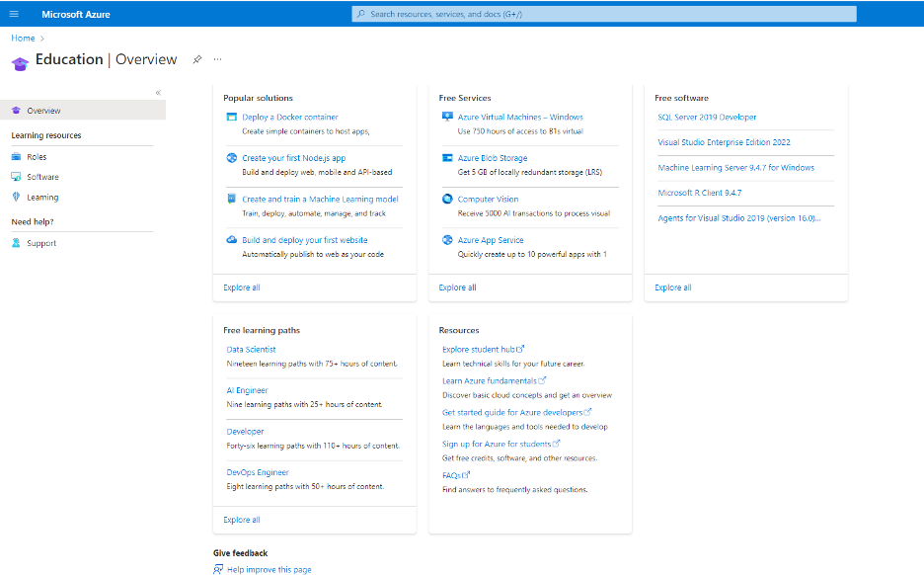The image size is (924, 575).
Task: Open Explore student hub external link
Action: coord(483,349)
